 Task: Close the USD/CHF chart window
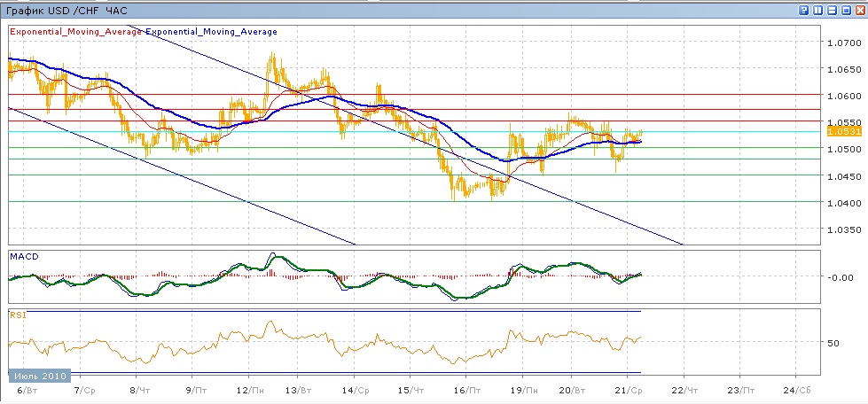coord(859,10)
